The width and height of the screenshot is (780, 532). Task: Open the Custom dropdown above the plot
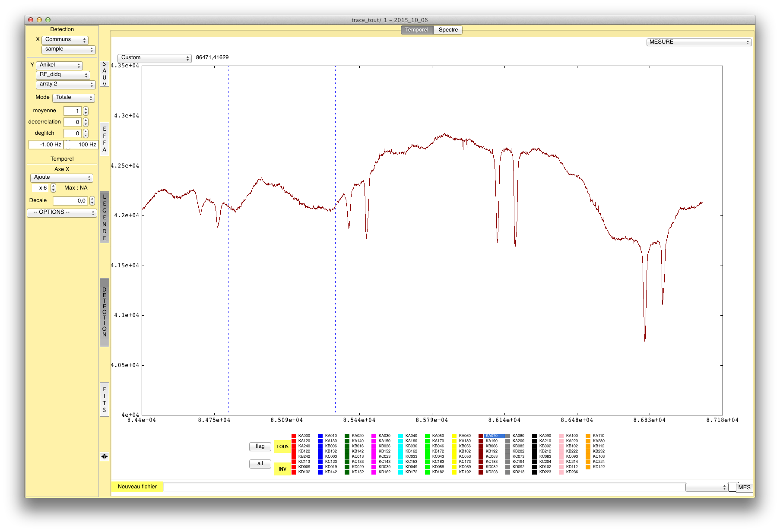click(154, 58)
